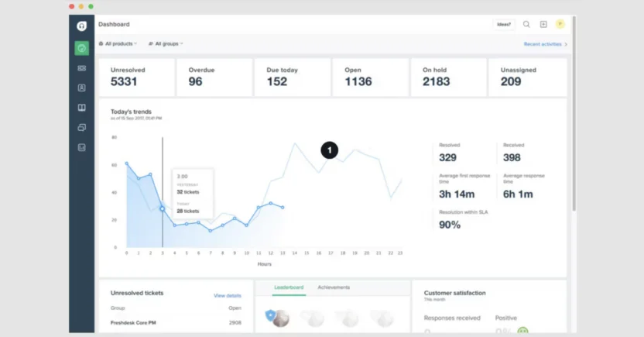Click the numbered 1 marker on chart
The height and width of the screenshot is (337, 644).
(x=330, y=150)
